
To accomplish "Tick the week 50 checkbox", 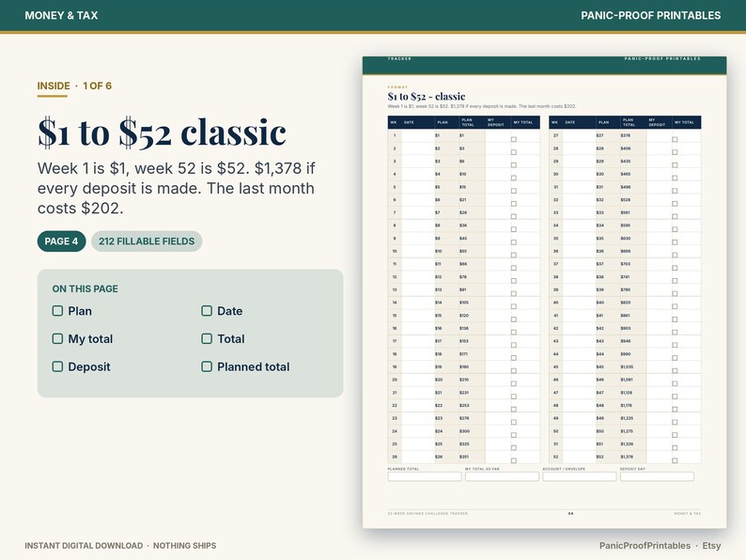I will click(675, 435).
